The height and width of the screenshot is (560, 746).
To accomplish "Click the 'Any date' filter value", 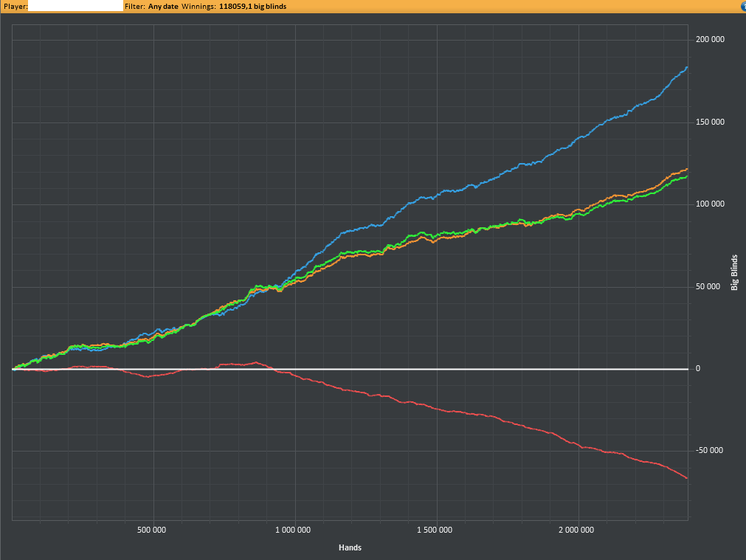I will click(163, 7).
